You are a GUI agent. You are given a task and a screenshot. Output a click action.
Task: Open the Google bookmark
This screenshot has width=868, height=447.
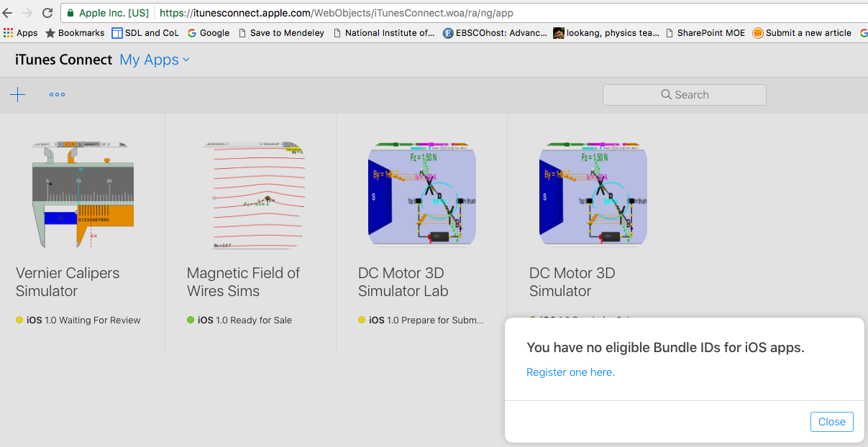point(209,32)
